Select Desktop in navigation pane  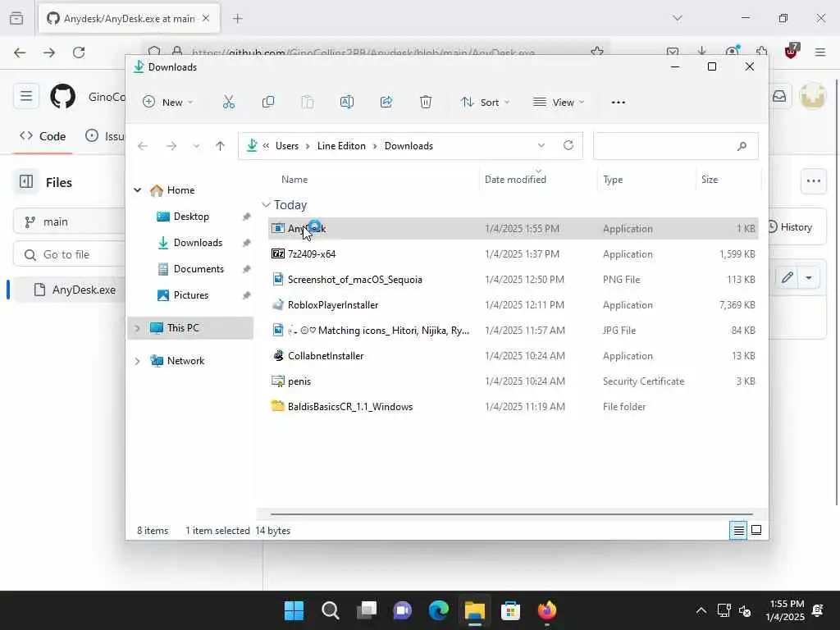coord(191,217)
